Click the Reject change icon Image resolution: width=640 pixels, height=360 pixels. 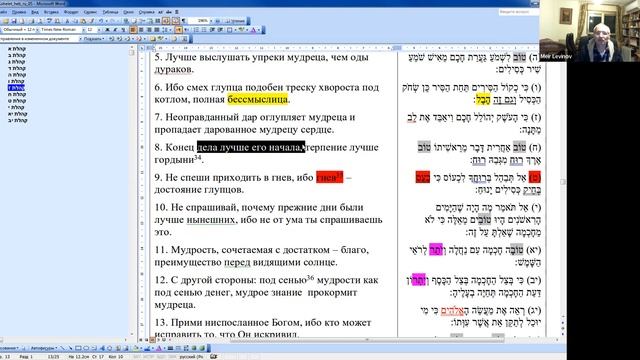pyautogui.click(x=139, y=39)
